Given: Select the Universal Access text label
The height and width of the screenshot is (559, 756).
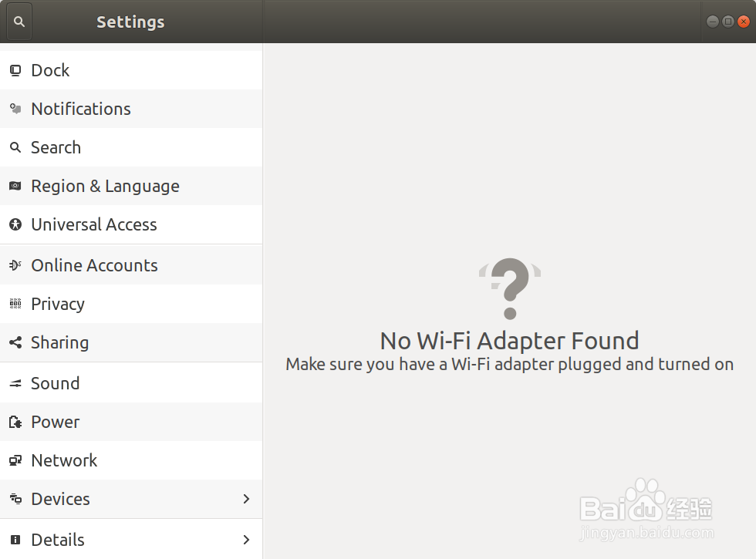Looking at the screenshot, I should coord(94,224).
